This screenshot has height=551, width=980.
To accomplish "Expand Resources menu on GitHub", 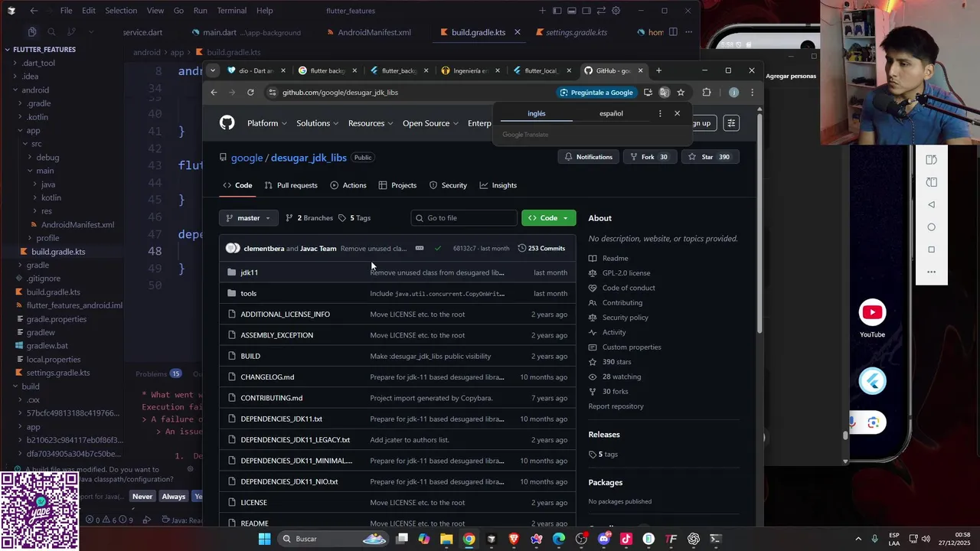I will (371, 123).
